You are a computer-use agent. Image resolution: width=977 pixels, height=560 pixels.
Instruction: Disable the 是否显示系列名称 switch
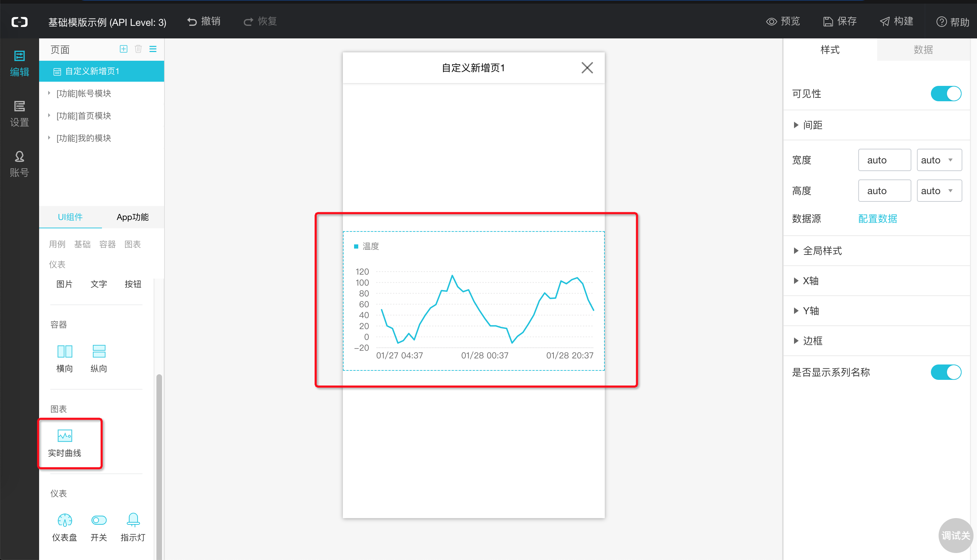click(x=946, y=372)
